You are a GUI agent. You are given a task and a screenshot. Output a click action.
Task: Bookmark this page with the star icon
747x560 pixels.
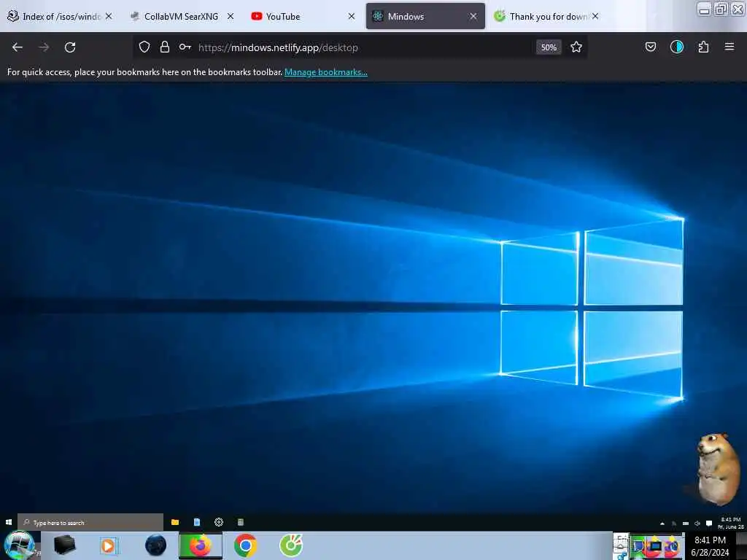576,47
